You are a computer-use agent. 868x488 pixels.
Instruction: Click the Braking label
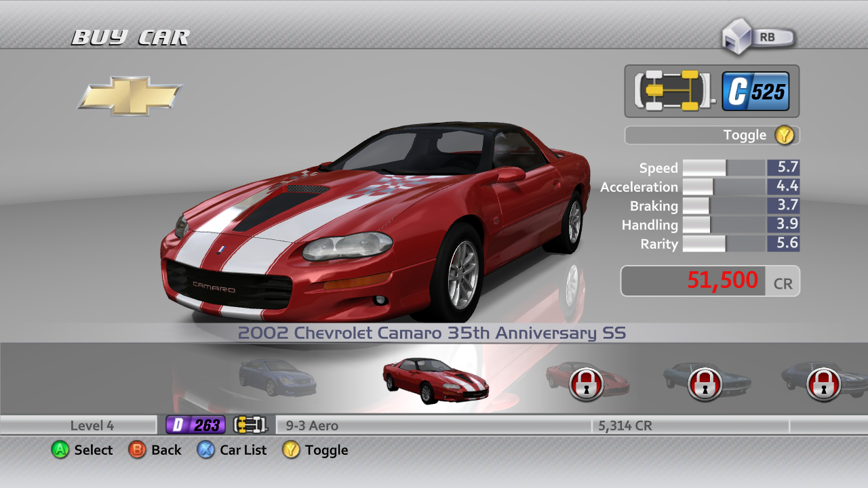click(654, 206)
